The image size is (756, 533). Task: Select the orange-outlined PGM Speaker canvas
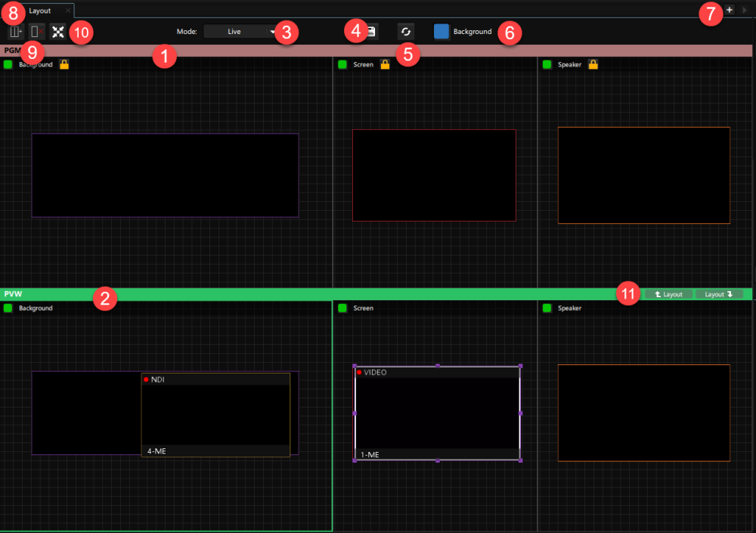(643, 175)
